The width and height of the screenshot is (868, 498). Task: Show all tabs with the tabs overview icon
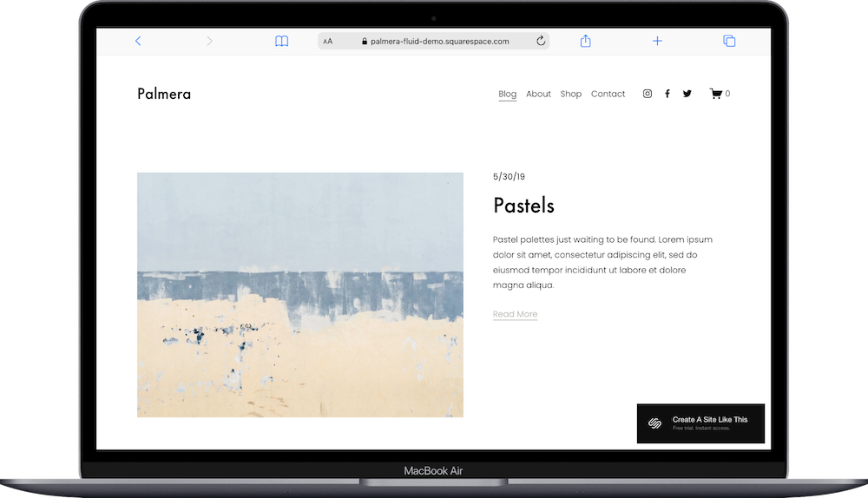pos(729,41)
